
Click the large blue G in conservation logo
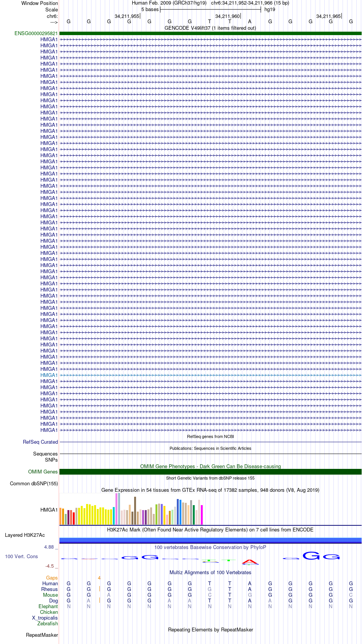pyautogui.click(x=311, y=555)
